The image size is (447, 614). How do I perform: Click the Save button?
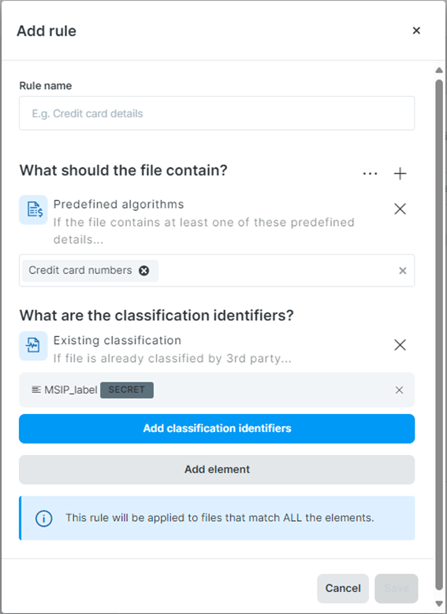[x=396, y=588]
